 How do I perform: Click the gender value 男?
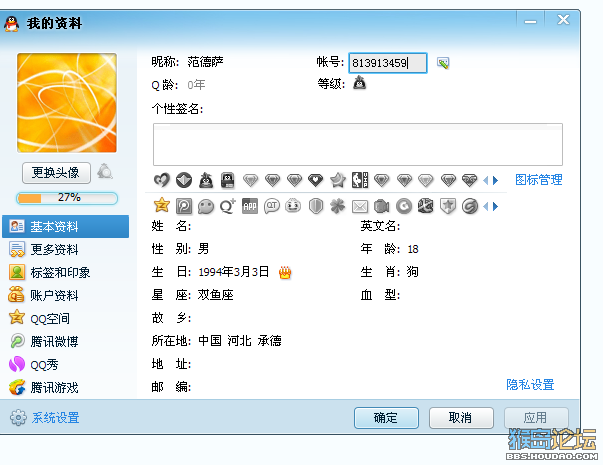[203, 249]
